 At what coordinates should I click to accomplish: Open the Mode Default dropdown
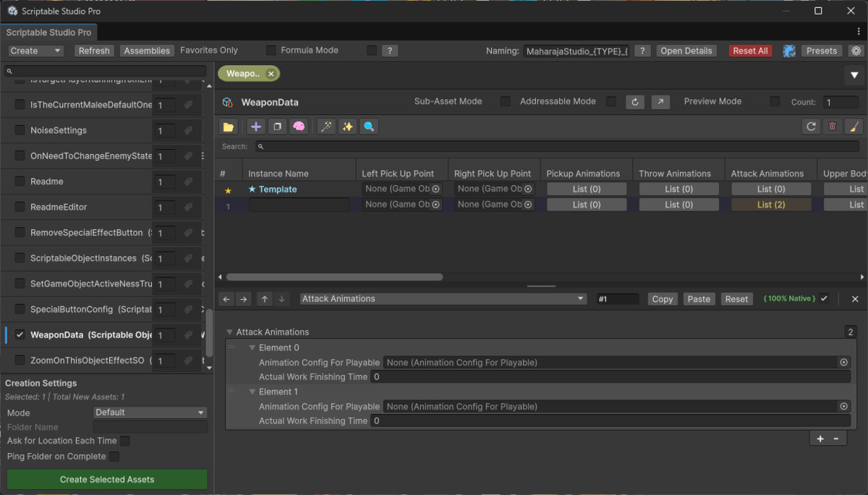pos(150,412)
